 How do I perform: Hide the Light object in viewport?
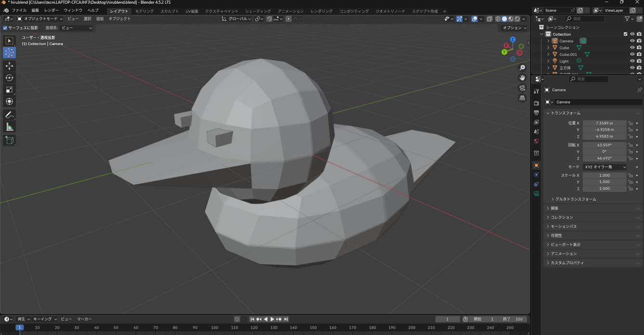[x=632, y=61]
